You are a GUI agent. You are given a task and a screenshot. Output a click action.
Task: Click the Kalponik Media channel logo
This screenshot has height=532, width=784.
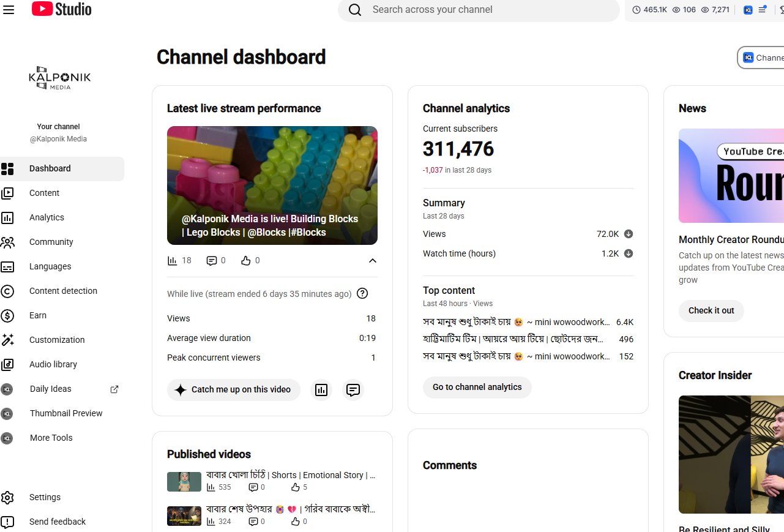(x=59, y=78)
